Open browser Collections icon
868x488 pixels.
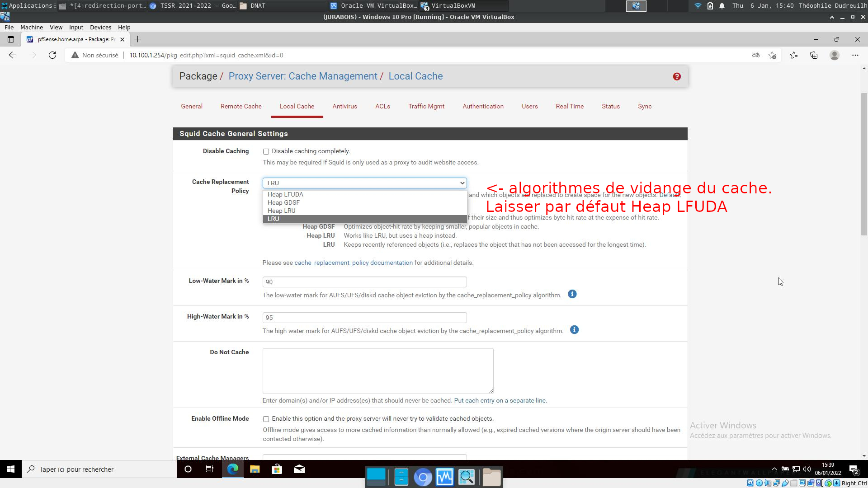814,55
